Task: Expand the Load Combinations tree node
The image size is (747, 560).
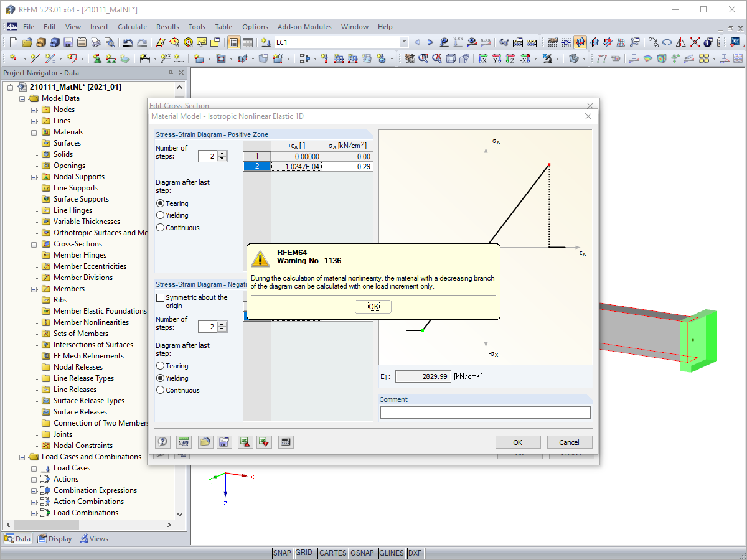Action: pyautogui.click(x=34, y=513)
